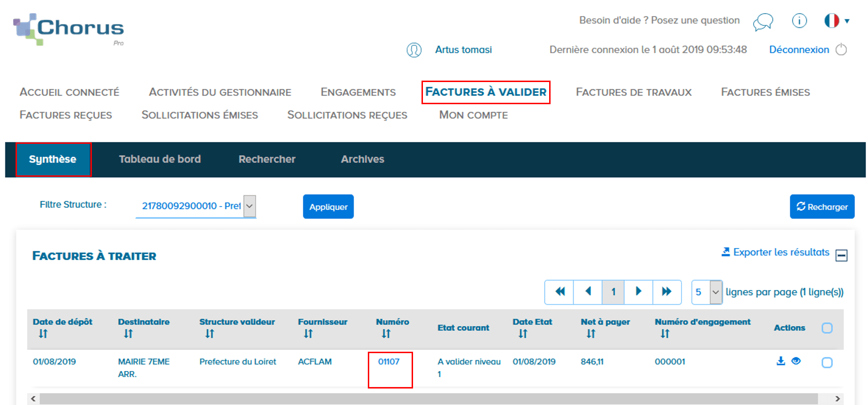Download invoice 01107 via download icon
The width and height of the screenshot is (868, 405).
coord(781,361)
